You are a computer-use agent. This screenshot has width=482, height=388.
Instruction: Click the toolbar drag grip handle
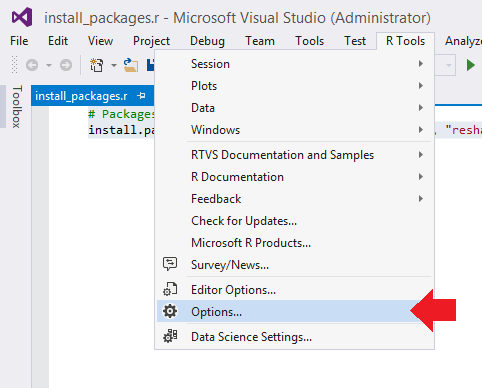click(x=14, y=65)
